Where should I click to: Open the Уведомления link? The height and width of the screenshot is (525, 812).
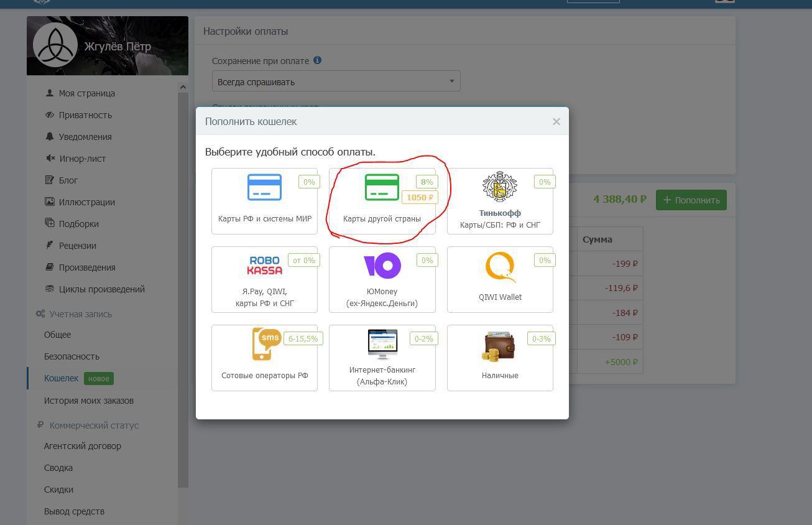(x=85, y=137)
